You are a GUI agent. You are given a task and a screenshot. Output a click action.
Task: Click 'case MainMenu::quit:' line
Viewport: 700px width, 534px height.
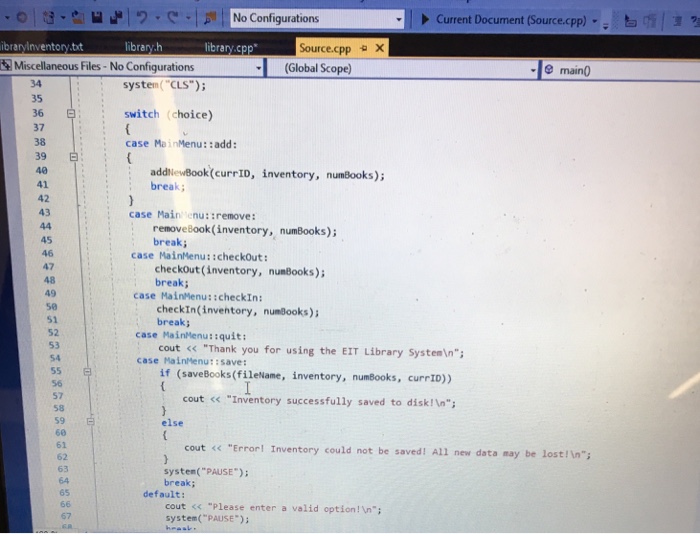[191, 335]
